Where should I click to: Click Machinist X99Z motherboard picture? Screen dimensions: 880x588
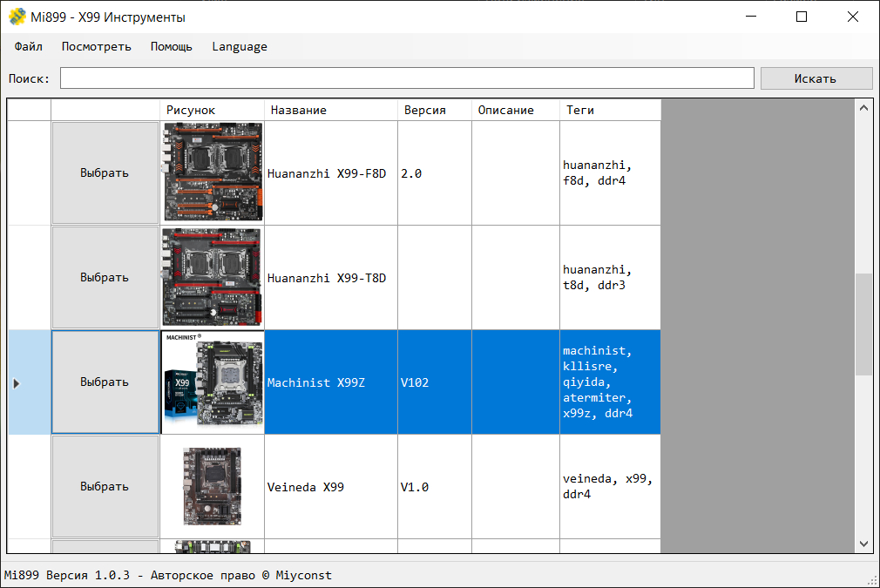pos(213,382)
